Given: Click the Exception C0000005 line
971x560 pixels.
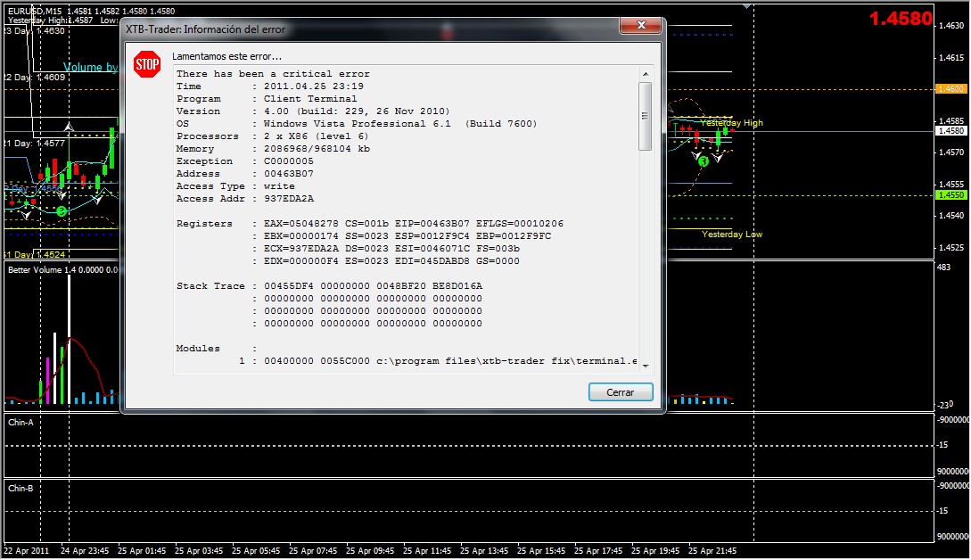Looking at the screenshot, I should (x=245, y=161).
